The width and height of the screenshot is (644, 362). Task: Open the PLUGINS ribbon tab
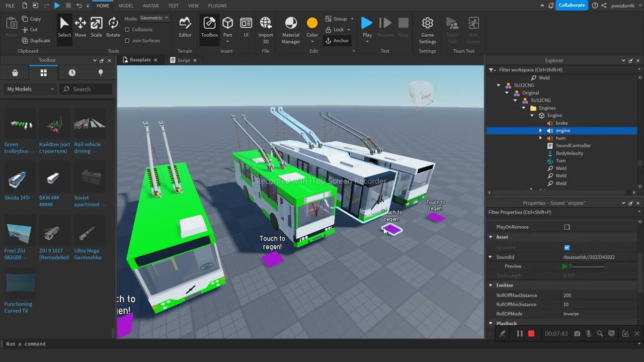[x=217, y=6]
